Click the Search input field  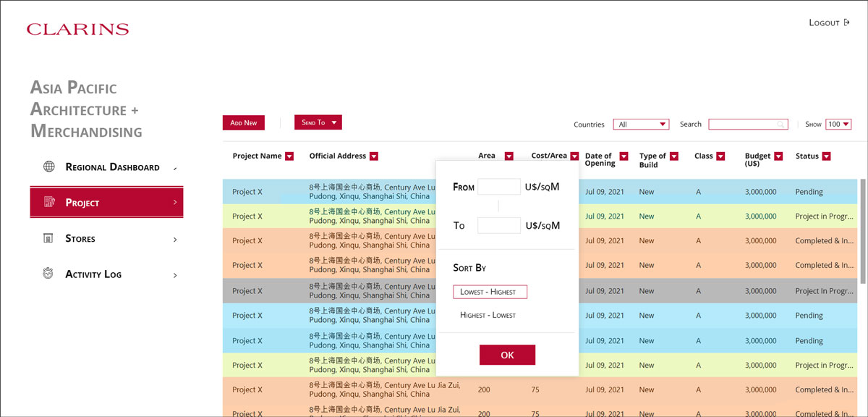(748, 125)
